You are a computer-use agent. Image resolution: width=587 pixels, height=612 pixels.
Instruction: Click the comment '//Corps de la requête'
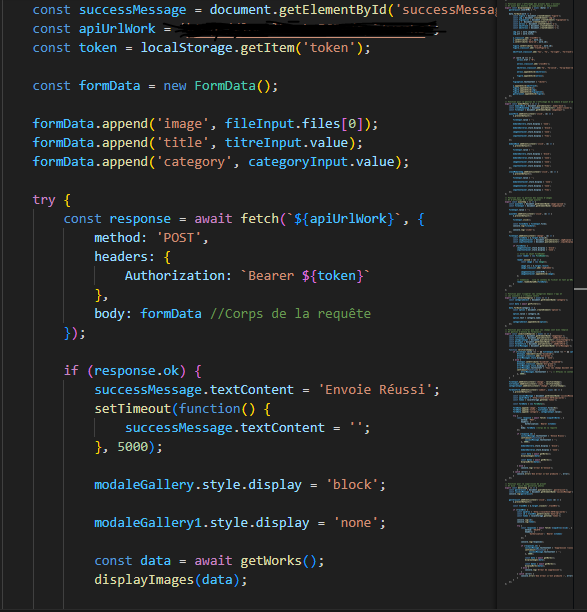coord(290,314)
